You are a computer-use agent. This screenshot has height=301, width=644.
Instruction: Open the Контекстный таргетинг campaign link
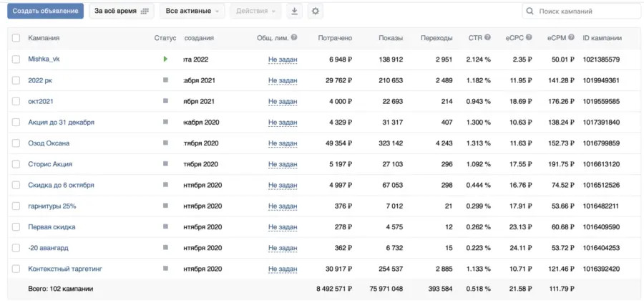[x=65, y=269]
